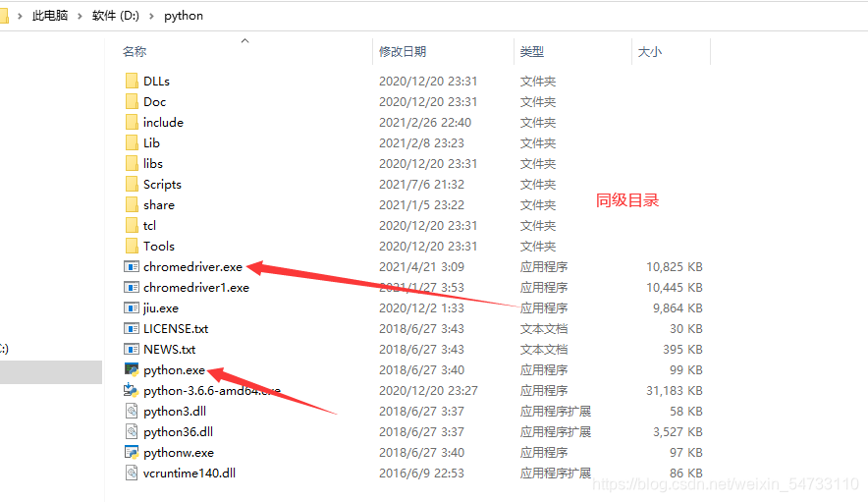Image resolution: width=868 pixels, height=502 pixels.
Task: Select the libs folder icon
Action: point(132,163)
